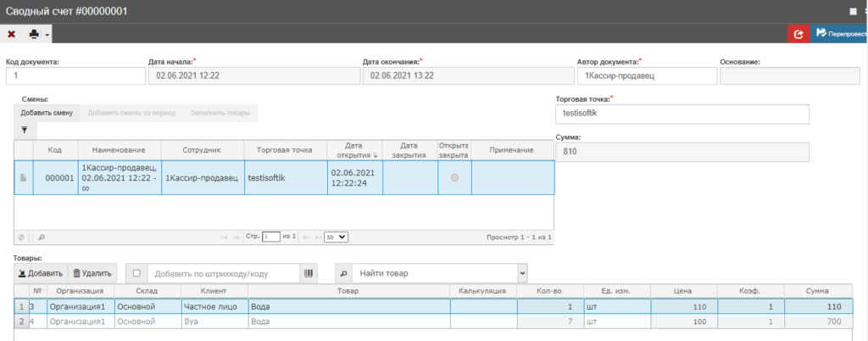The image size is (868, 341).
Task: Click the filter funnel icon above shifts table
Action: pos(24,131)
